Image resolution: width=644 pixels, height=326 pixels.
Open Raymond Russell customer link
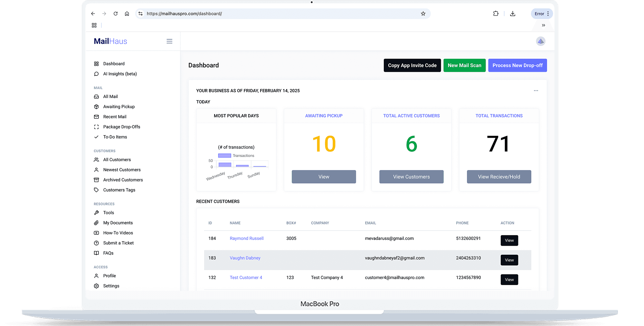tap(247, 238)
